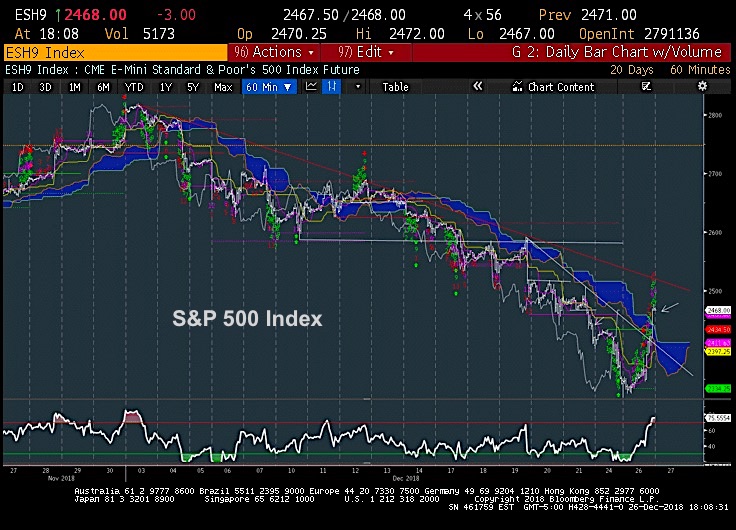Open the 60 Min interval dropdown
This screenshot has height=530, width=736.
[269, 87]
